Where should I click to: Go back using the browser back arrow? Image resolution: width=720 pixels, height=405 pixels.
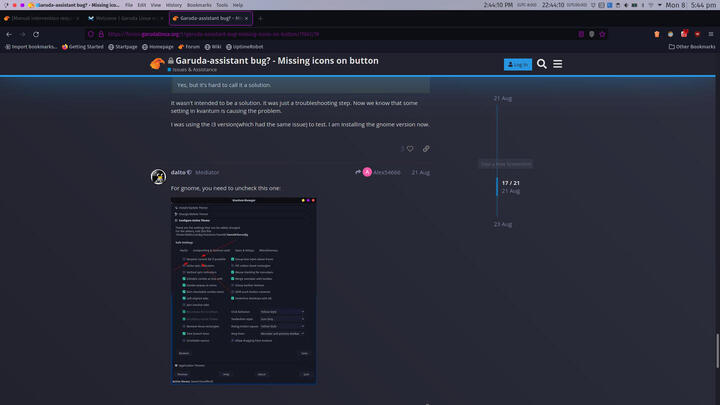pos(9,34)
